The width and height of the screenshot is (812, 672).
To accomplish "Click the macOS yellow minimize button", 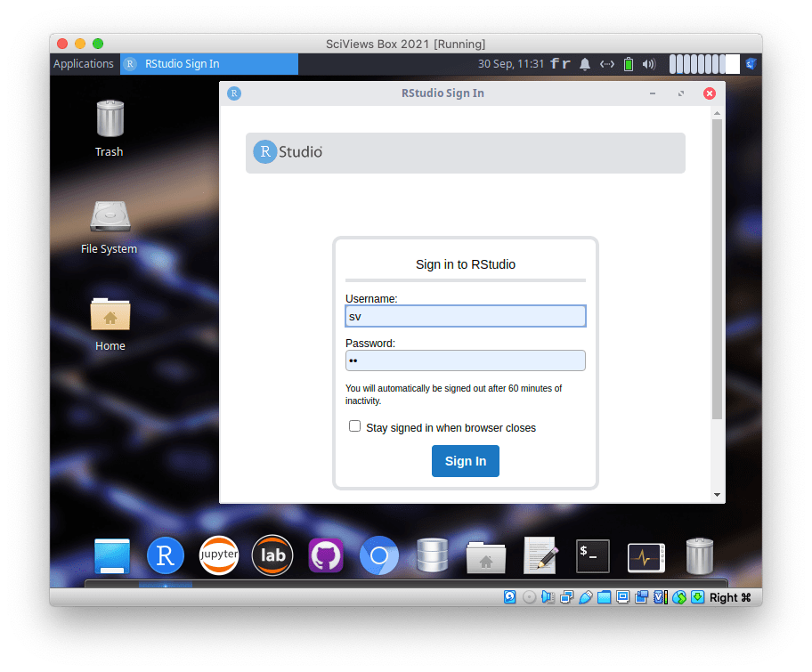I will pyautogui.click(x=80, y=44).
